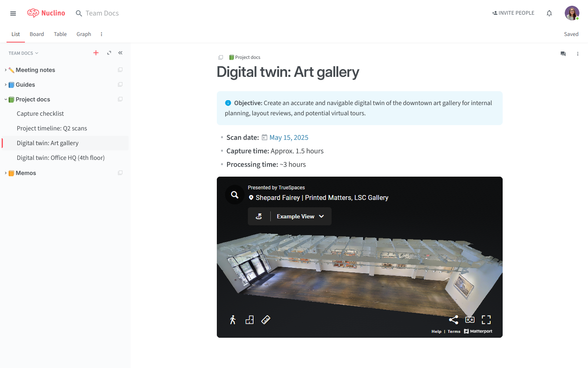
Task: Click the Matterport search magnifier button
Action: point(235,195)
